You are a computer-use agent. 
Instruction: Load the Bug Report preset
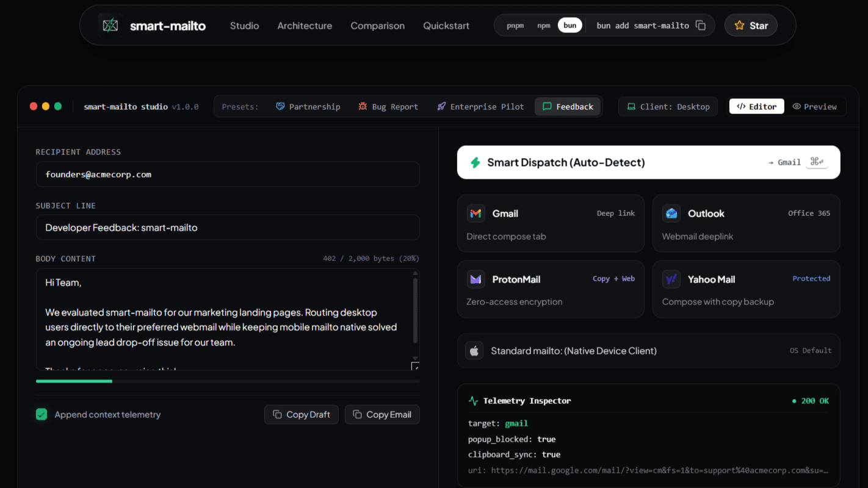coord(388,106)
